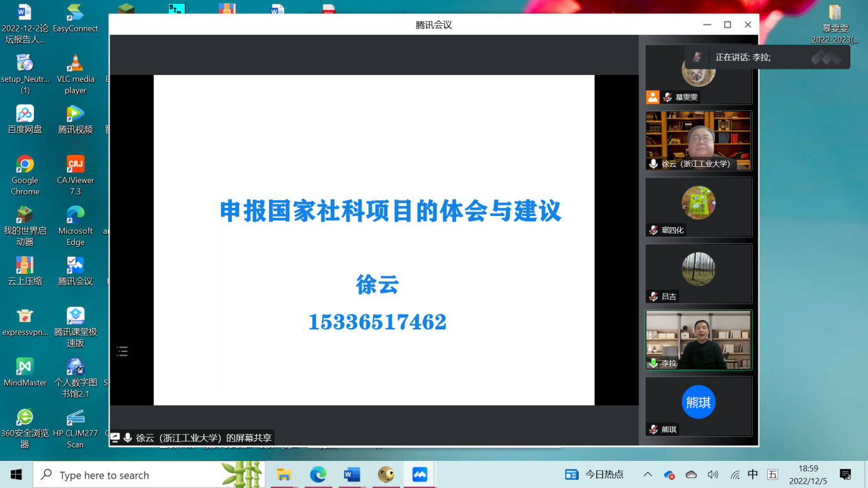Click 熊琪's participant tile
Image resolution: width=868 pixels, height=488 pixels.
pos(699,406)
